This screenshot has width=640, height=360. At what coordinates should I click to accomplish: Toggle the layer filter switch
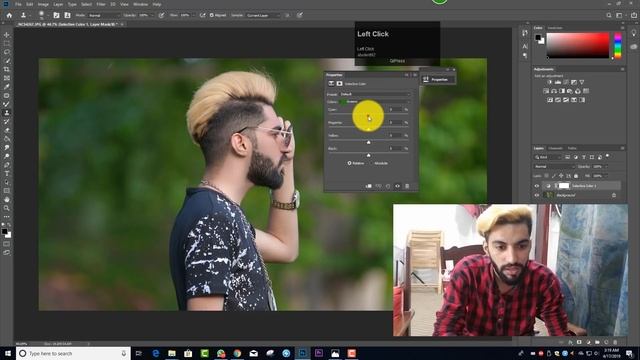608,156
